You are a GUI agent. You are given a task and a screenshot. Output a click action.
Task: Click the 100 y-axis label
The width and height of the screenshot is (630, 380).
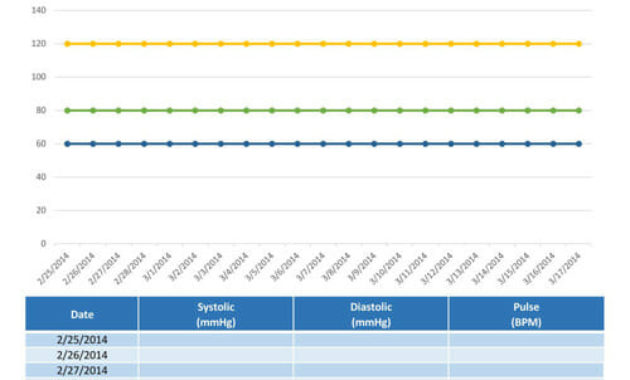[x=39, y=77]
